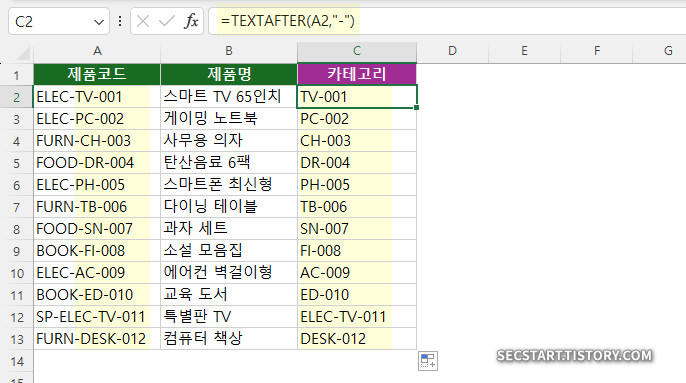Image resolution: width=686 pixels, height=383 pixels.
Task: Select row 12 header
Action: point(17,316)
